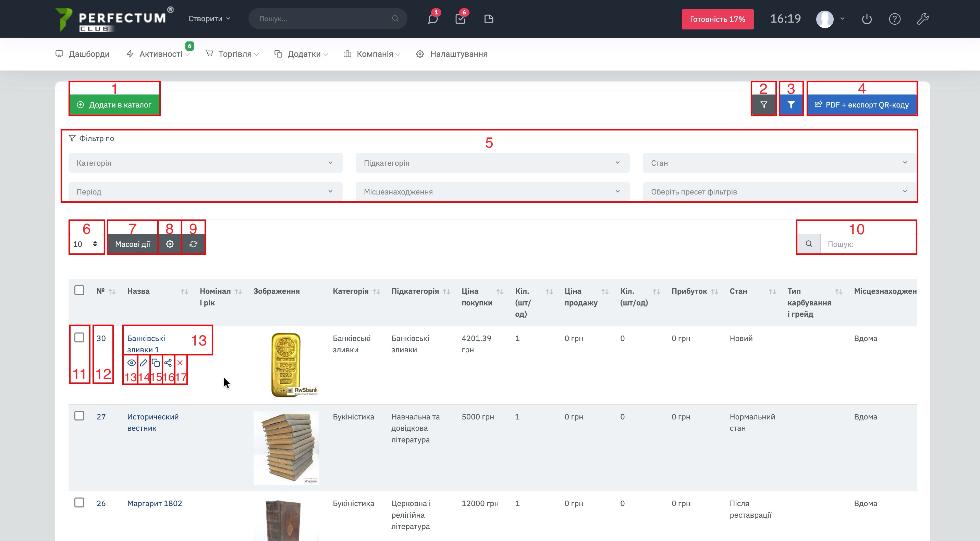
Task: Open rows-per-page selector showing 10
Action: pos(86,244)
